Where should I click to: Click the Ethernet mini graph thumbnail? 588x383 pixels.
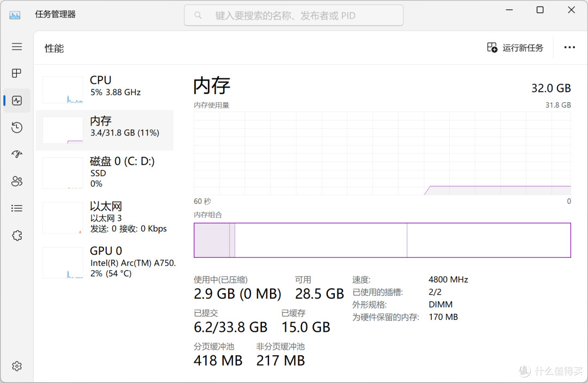pos(63,218)
